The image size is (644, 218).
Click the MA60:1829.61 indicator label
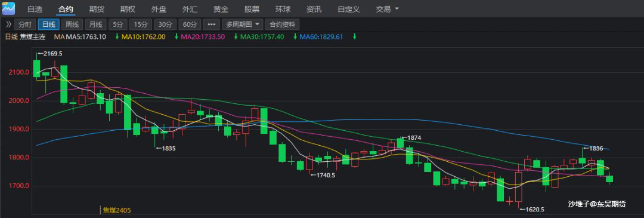(321, 36)
